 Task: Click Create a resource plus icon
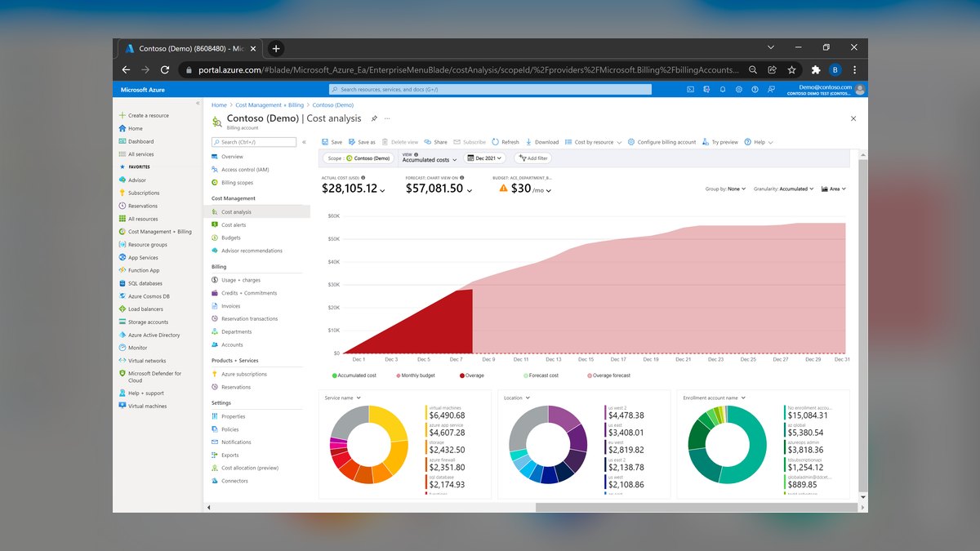(122, 115)
